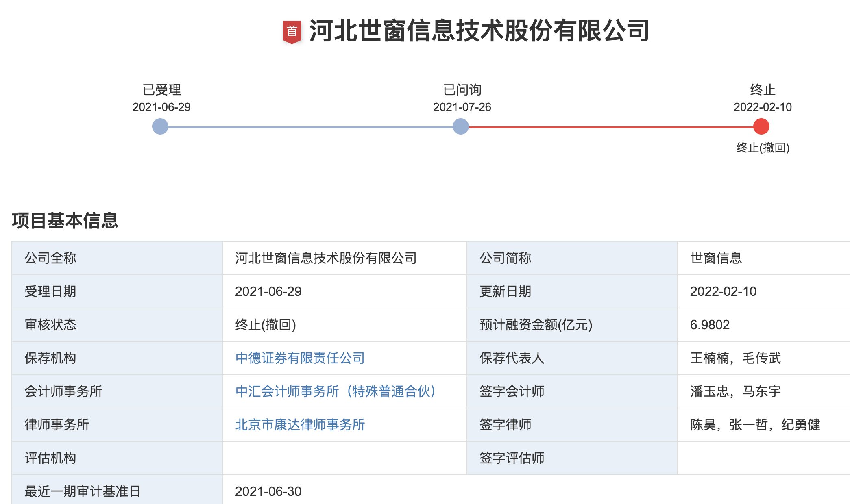Click the 受理日期 value 2021-06-29
850x504 pixels.
click(x=268, y=291)
